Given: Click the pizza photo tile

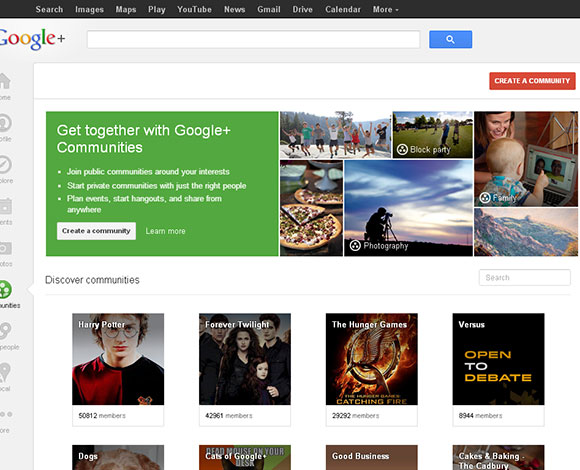Looking at the screenshot, I should [x=311, y=208].
